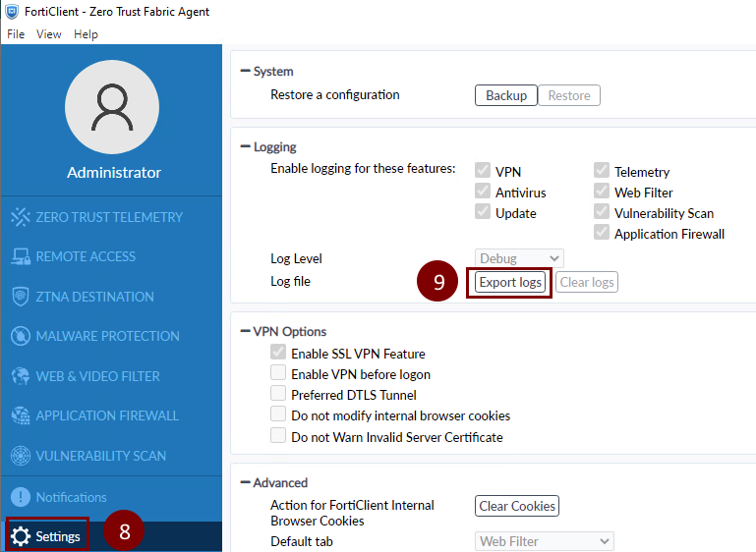Open the View menu
This screenshot has height=552, width=756.
coord(49,34)
